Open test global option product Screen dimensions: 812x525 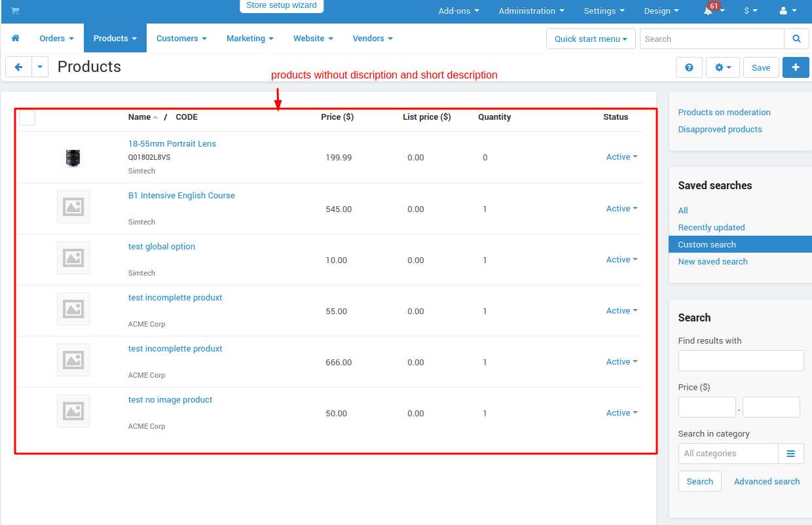tap(162, 247)
